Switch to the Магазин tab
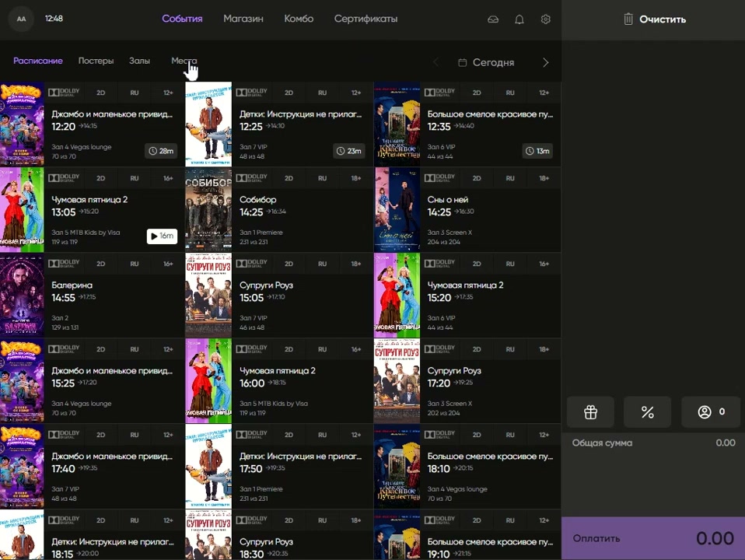Viewport: 745px width, 560px height. [243, 19]
